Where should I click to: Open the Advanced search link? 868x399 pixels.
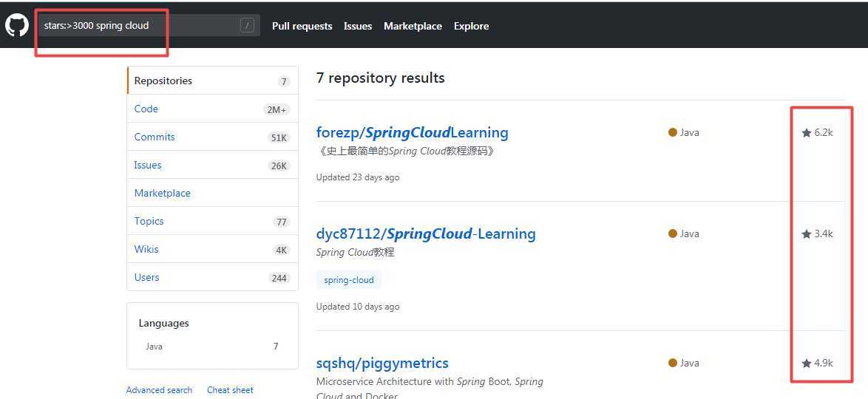point(159,390)
